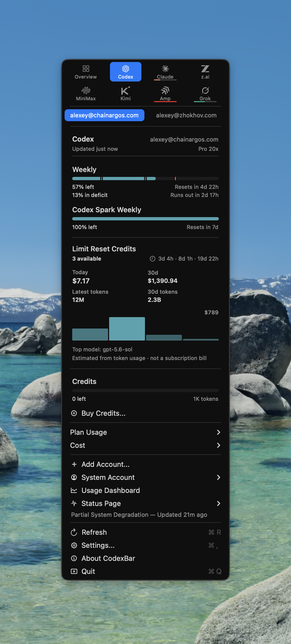Select the MiniMax waveform icon

pyautogui.click(x=86, y=90)
